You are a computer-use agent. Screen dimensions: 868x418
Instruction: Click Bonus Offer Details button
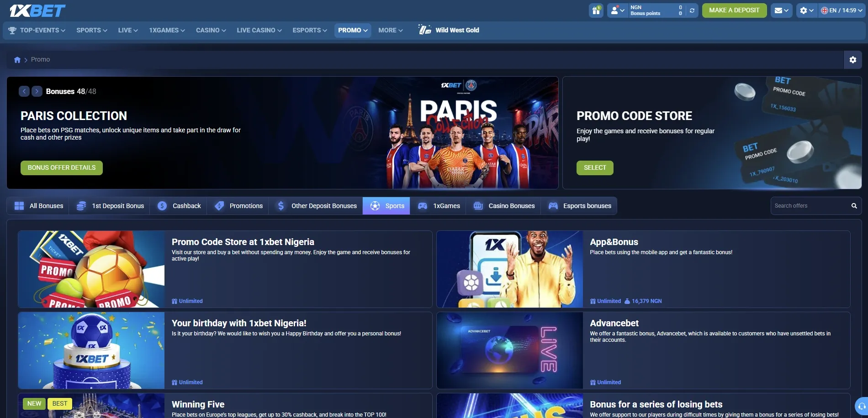62,168
